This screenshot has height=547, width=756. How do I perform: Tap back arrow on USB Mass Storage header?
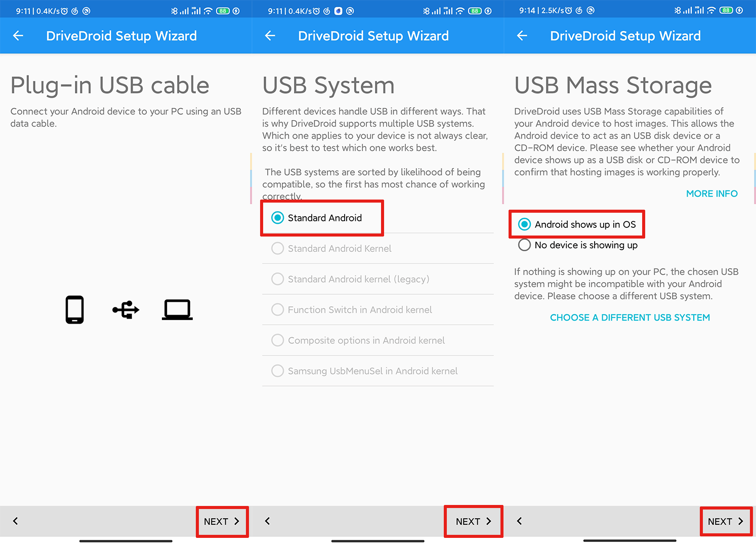[522, 35]
